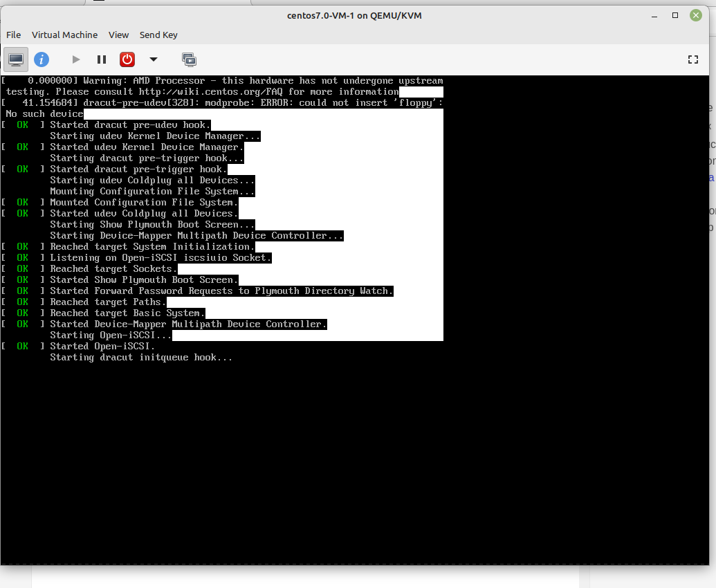The height and width of the screenshot is (588, 716).
Task: Click 'Starting Show Plymouth Boot Screen...' line
Action: point(152,225)
